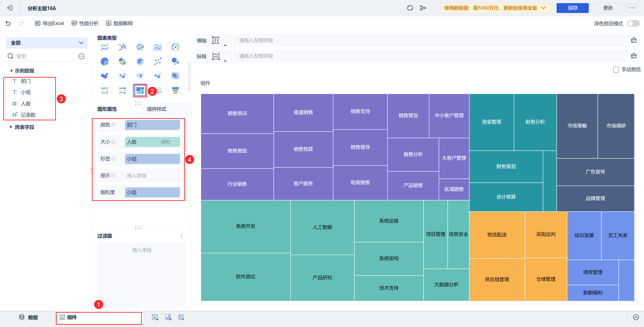Viewport: 644px width, 327px height.
Task: Open the color settings gear next to 颜色
Action: [x=114, y=125]
